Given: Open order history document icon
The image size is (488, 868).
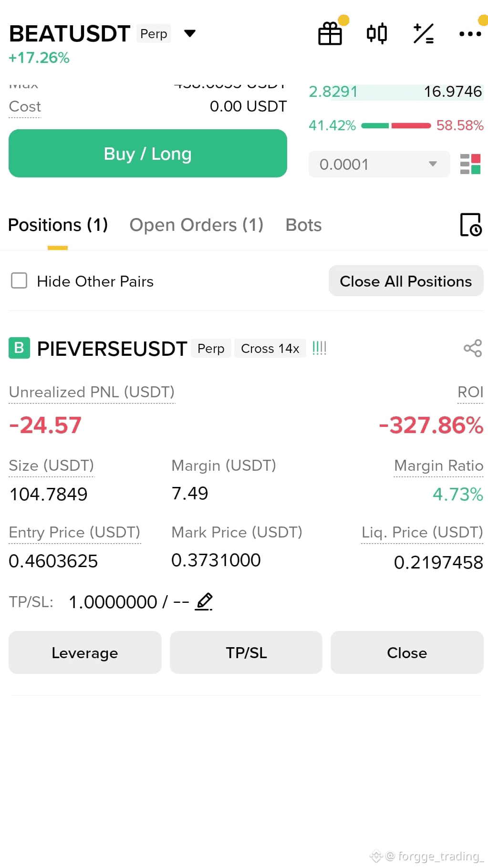Looking at the screenshot, I should click(471, 225).
